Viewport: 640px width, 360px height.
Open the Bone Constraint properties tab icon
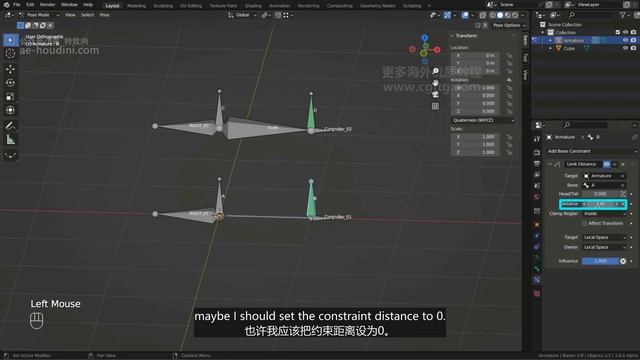(x=537, y=280)
